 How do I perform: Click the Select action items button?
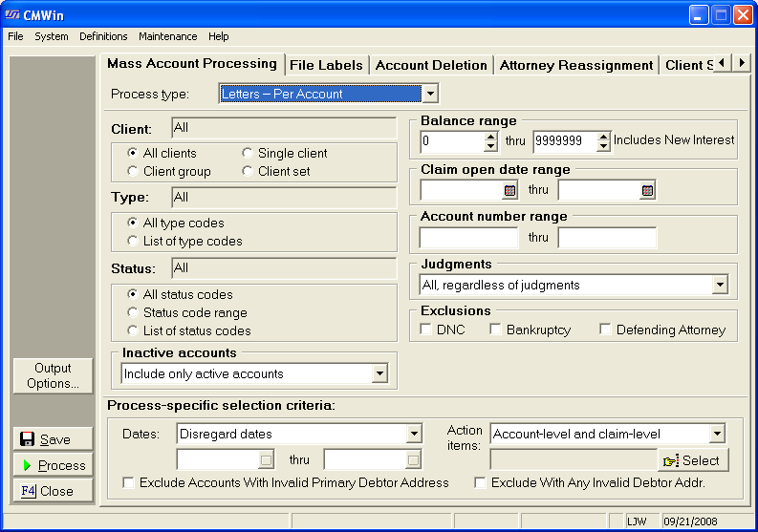tap(692, 460)
